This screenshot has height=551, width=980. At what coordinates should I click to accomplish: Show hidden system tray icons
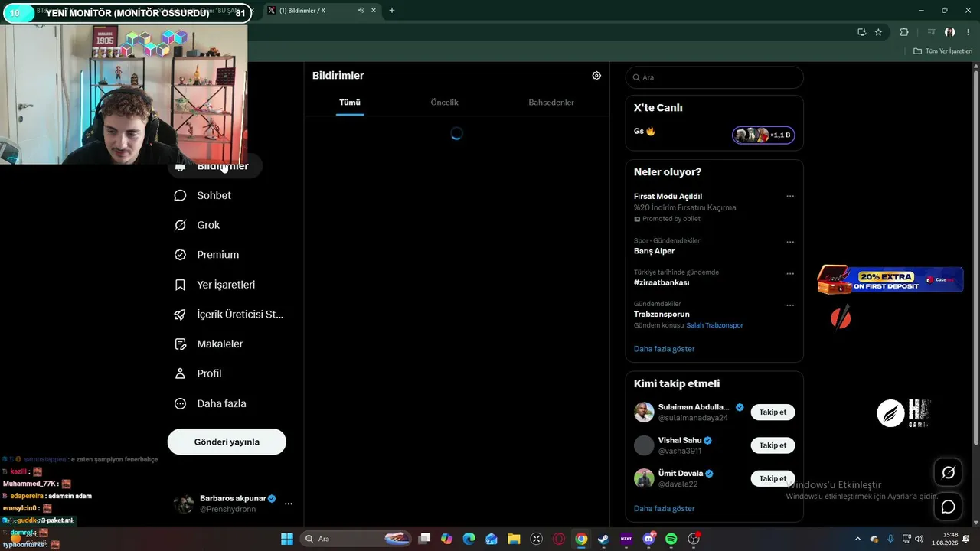(857, 539)
